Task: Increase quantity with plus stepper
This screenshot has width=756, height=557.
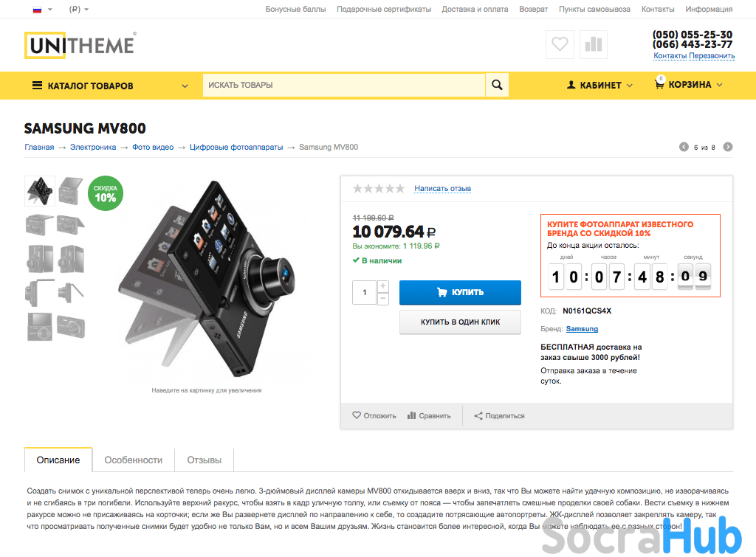Action: 383,286
